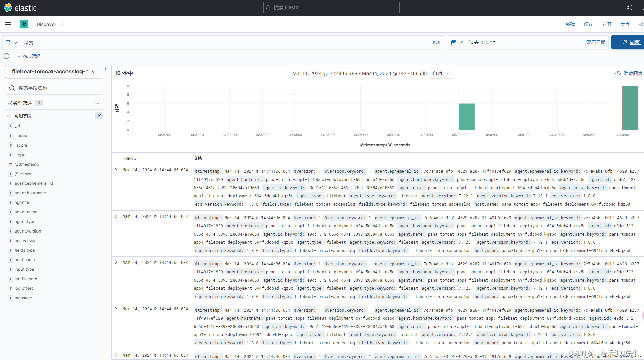The image size is (644, 360).
Task: Click 打开 in the top menu
Action: pos(607,24)
